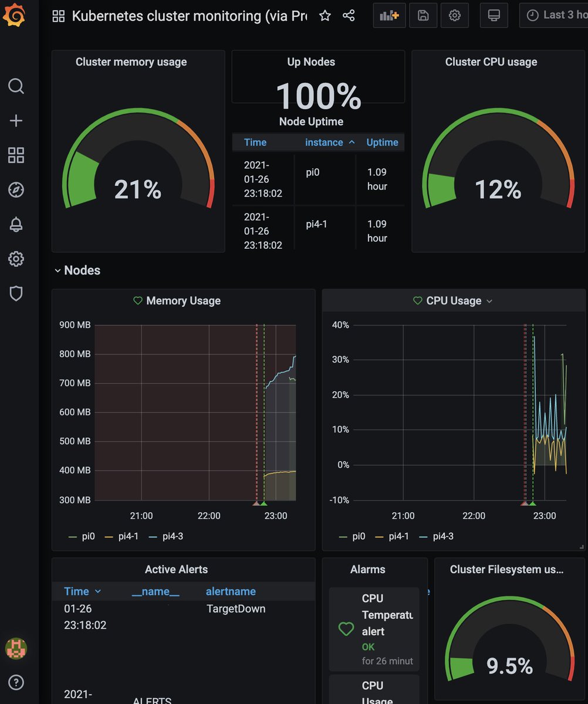This screenshot has width=588, height=704.
Task: Open dashboard settings with the gear icon
Action: 455,15
